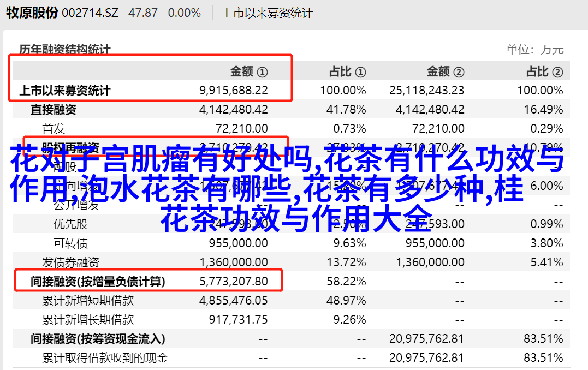Click the 牧原股份 stock name in the header
Viewport: 588px width, 370px height.
click(32, 13)
